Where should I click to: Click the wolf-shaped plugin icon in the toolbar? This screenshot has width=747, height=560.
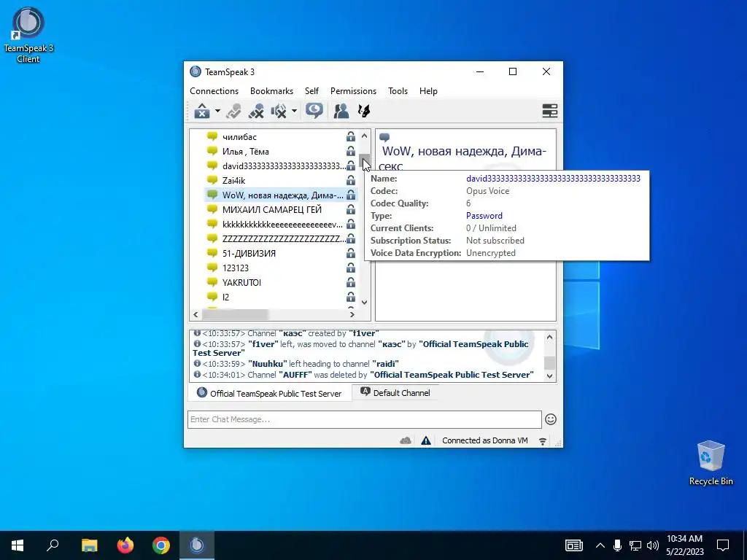364,111
